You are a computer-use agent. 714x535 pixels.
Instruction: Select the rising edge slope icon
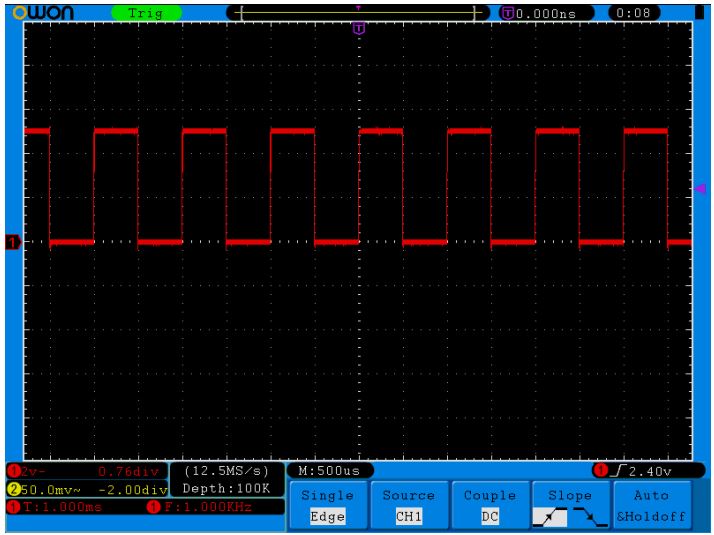tap(550, 517)
